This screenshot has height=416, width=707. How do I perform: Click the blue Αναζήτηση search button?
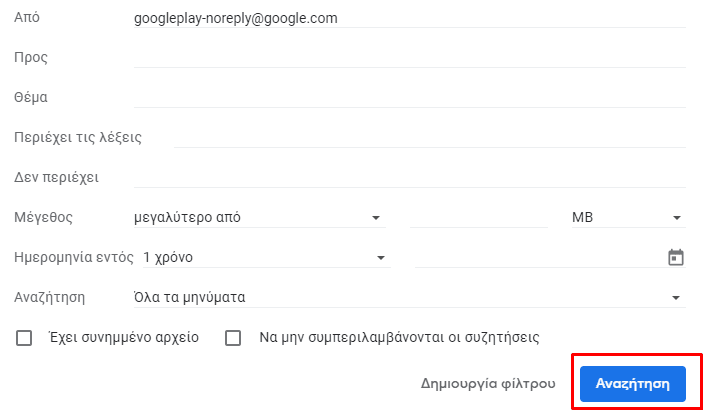point(633,384)
